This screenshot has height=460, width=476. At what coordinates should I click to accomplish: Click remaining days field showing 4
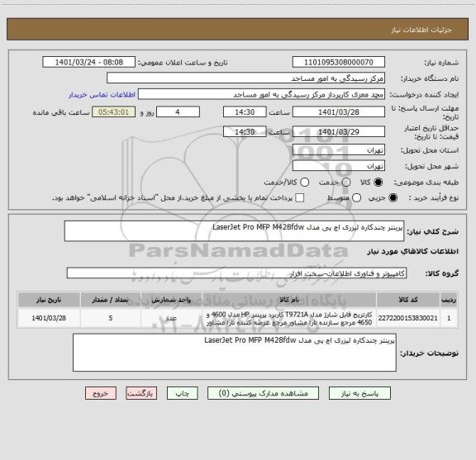(178, 112)
